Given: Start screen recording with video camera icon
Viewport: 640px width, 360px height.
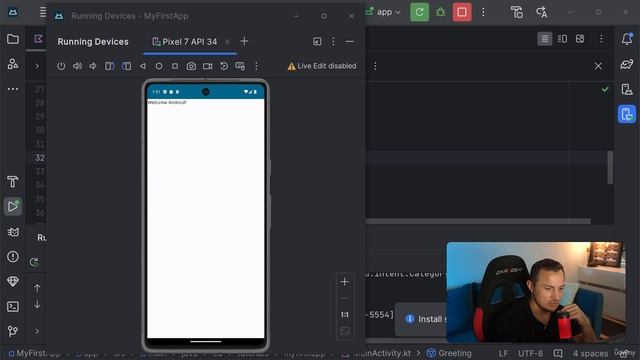Looking at the screenshot, I should pyautogui.click(x=207, y=66).
